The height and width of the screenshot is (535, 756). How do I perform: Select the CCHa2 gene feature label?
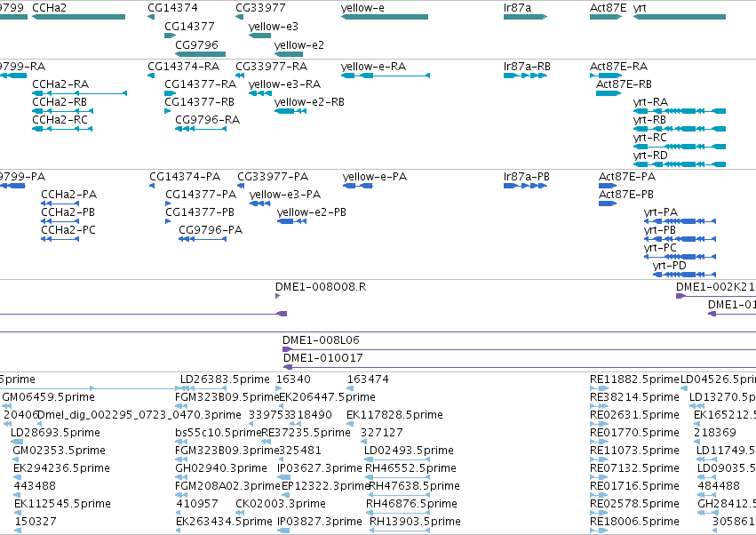pyautogui.click(x=49, y=8)
